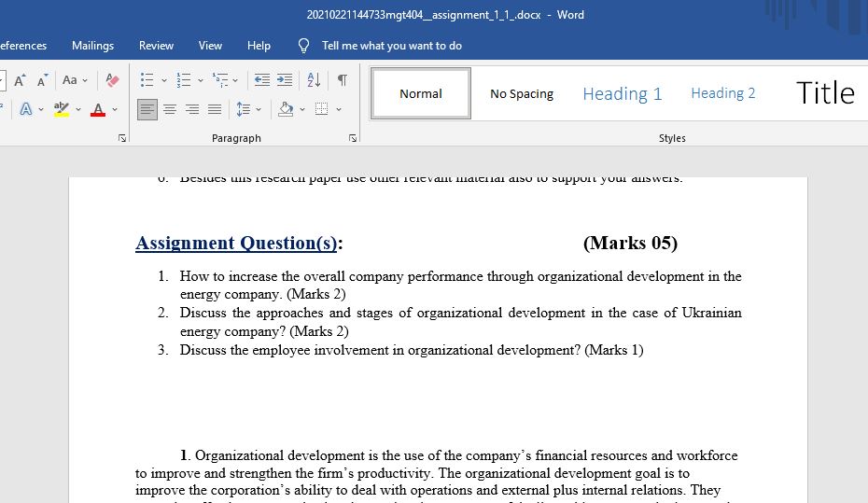Toggle align right button

[x=192, y=109]
